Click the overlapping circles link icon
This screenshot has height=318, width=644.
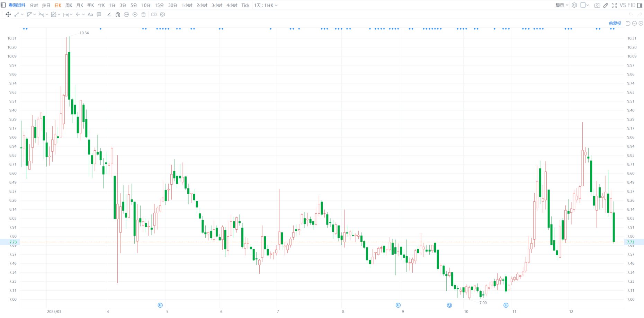coord(154,15)
